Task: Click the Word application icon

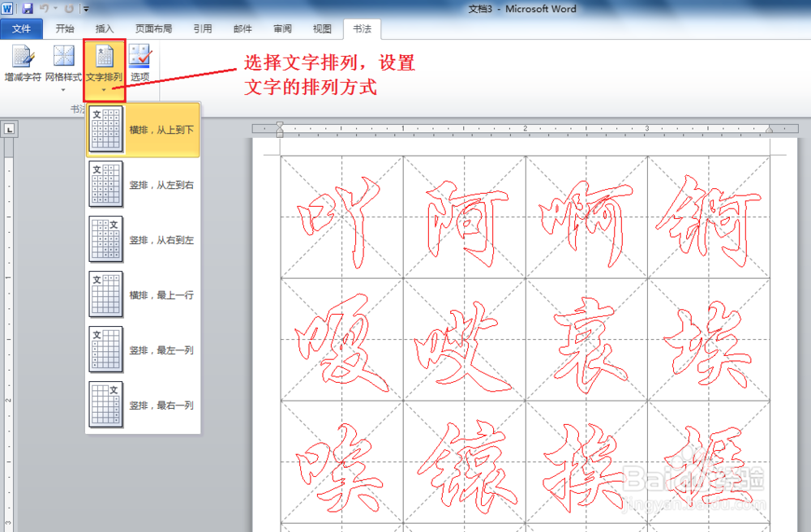Action: [x=8, y=8]
